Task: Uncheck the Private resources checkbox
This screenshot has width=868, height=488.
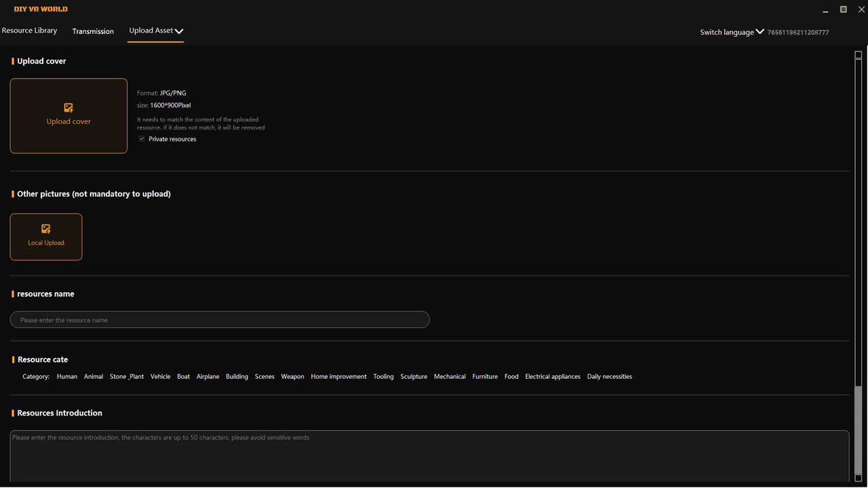Action: (x=142, y=138)
